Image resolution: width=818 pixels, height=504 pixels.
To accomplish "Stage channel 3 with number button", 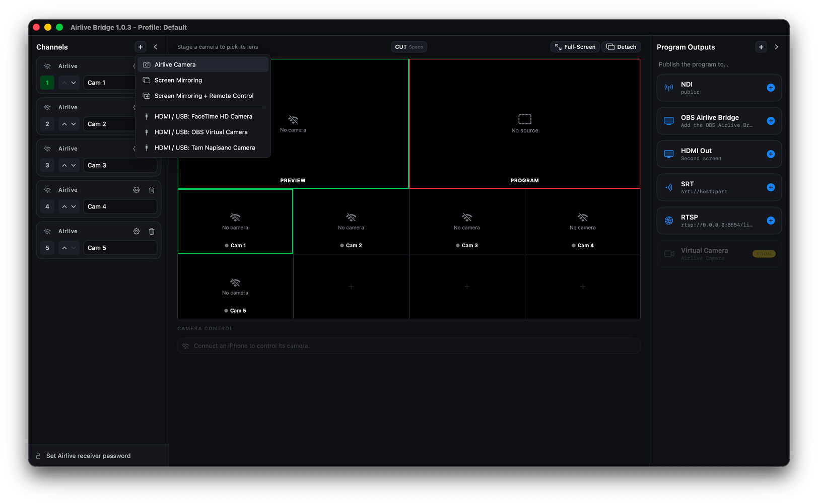I will [x=47, y=165].
